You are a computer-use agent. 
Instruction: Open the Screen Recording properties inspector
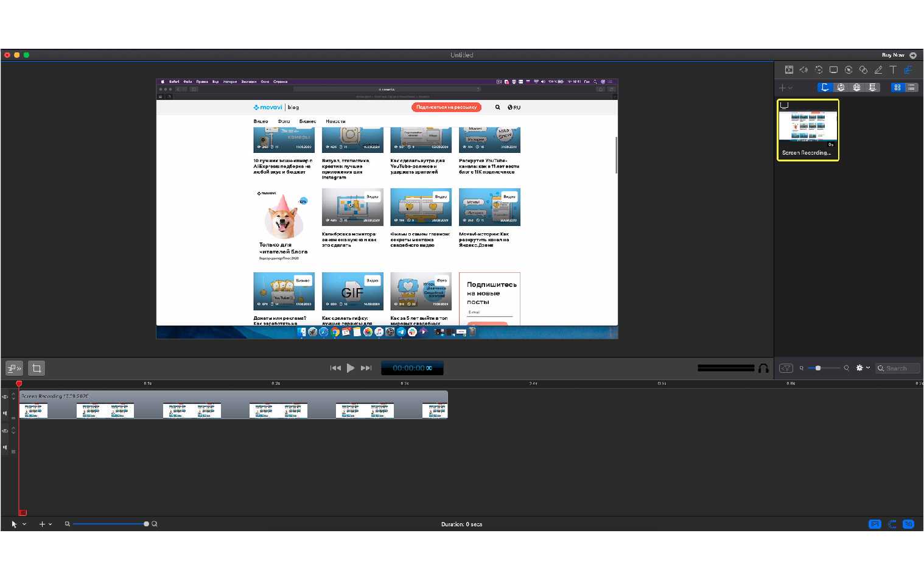point(833,70)
